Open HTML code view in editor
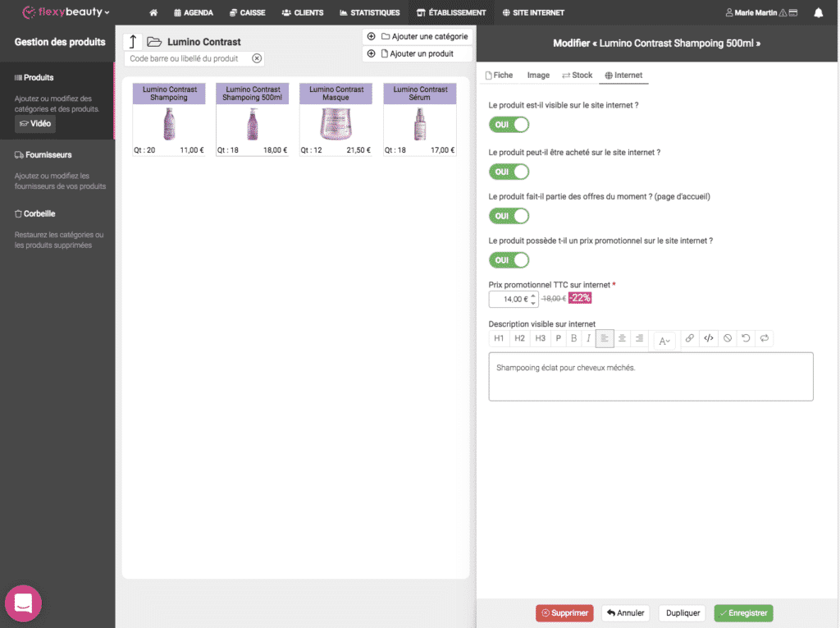 pos(708,338)
